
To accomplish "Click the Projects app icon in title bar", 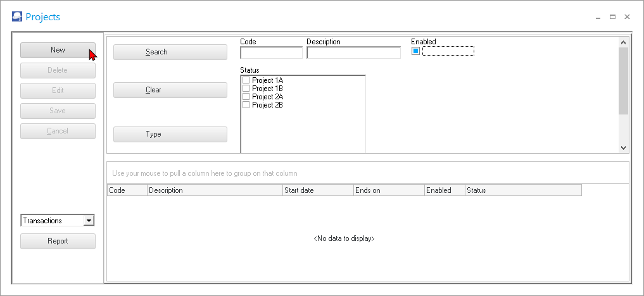I will (x=17, y=17).
